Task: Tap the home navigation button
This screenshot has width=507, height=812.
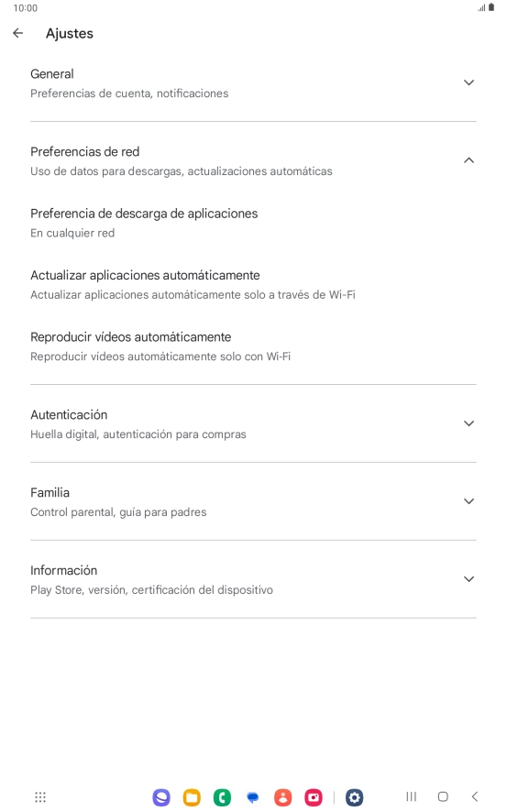Action: pos(443,797)
